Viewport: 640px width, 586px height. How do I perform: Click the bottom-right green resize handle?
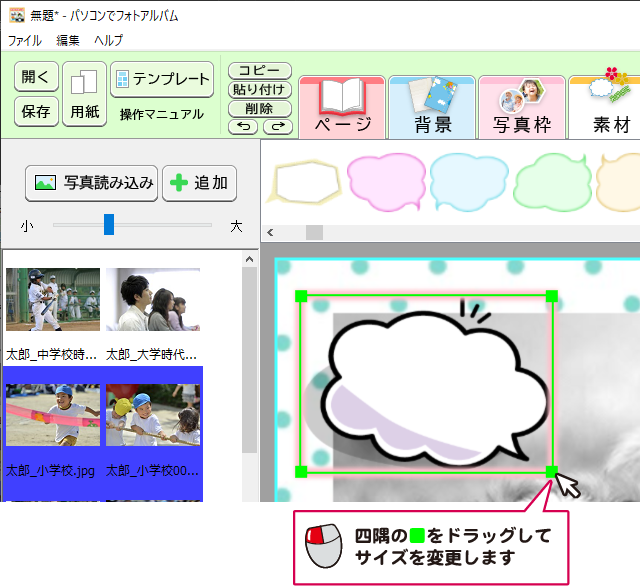click(x=551, y=472)
